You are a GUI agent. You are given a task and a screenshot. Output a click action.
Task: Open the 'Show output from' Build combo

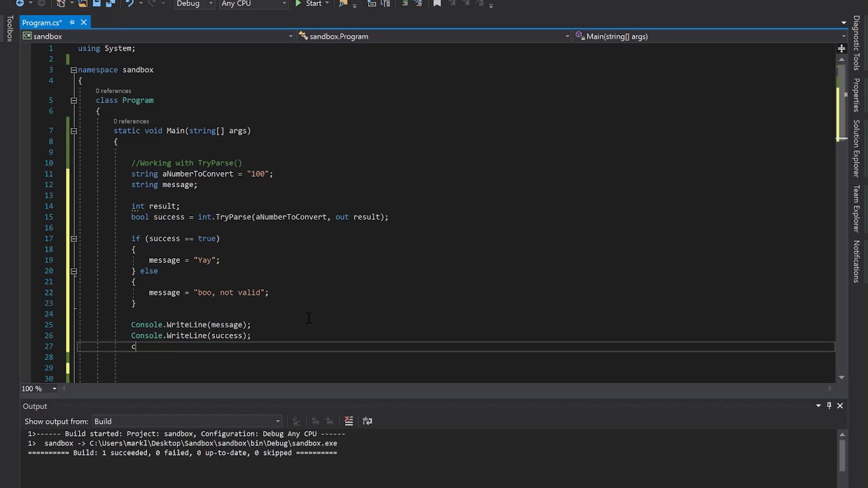click(186, 421)
